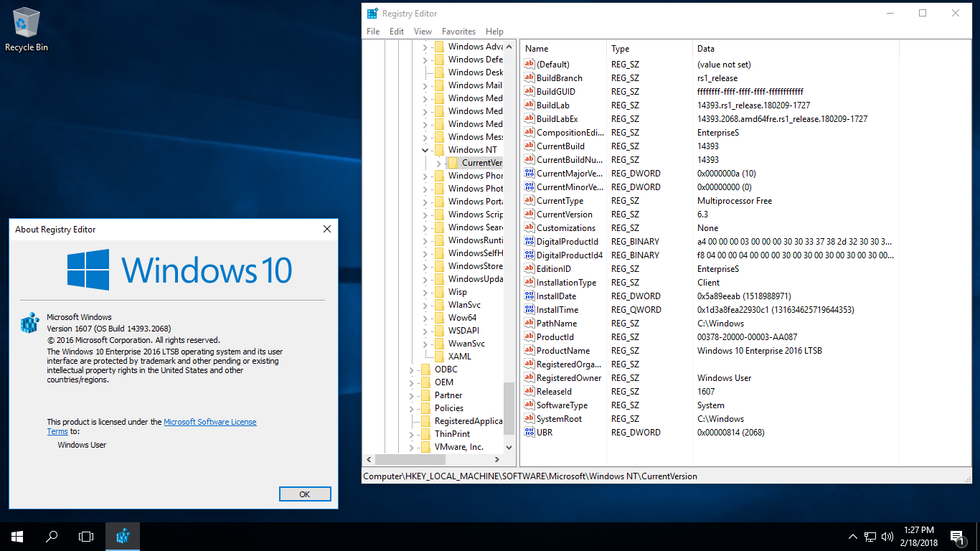Select the WlanSvc key in tree

(463, 305)
